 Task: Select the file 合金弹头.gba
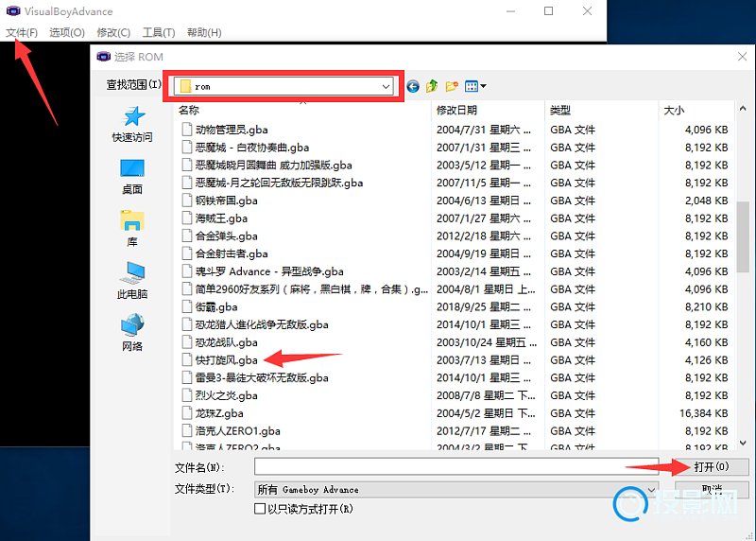tap(226, 236)
